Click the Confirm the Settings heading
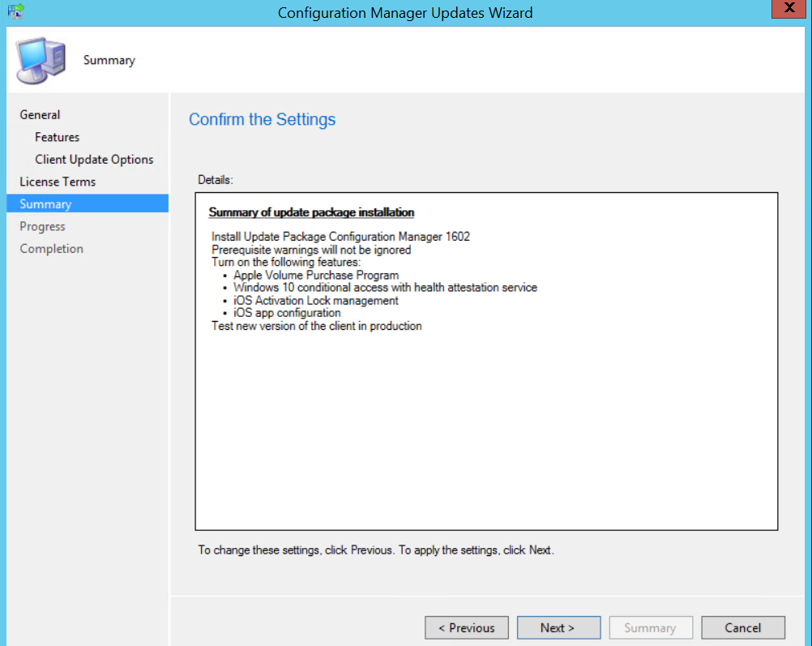The image size is (812, 646). click(262, 119)
